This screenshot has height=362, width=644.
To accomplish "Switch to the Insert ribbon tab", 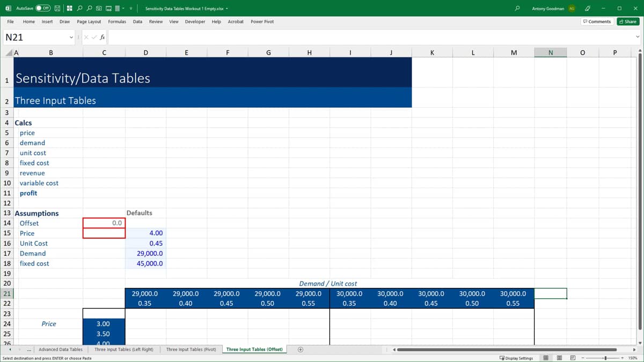I will [47, 21].
